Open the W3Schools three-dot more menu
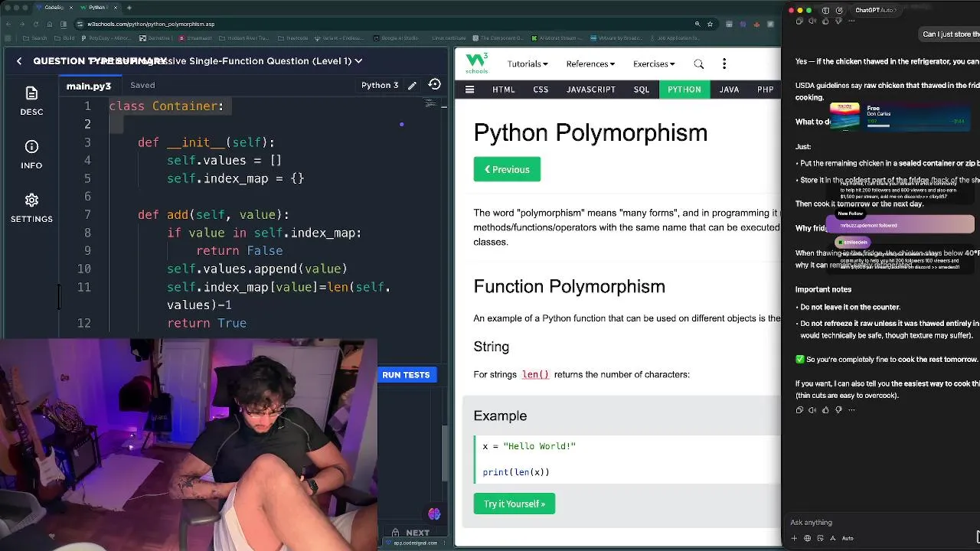Viewport: 980px width, 551px height. coord(724,64)
